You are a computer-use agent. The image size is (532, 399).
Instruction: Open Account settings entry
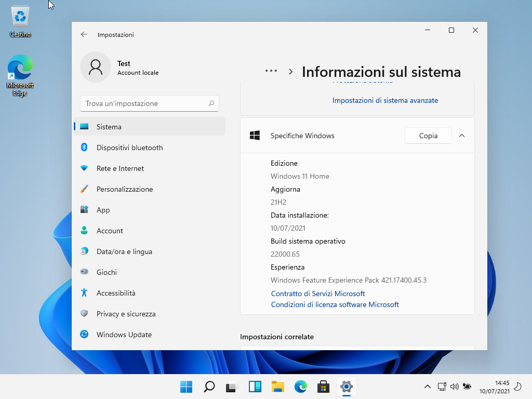point(150,230)
